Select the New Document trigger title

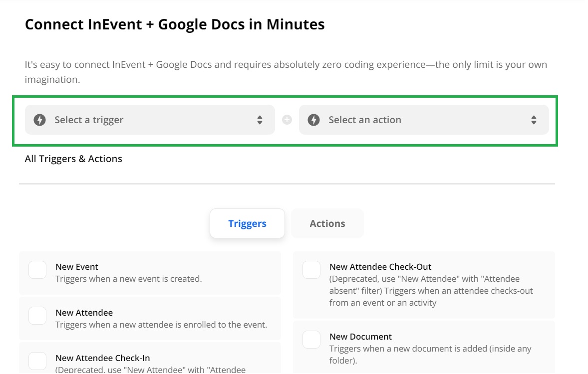pyautogui.click(x=360, y=337)
